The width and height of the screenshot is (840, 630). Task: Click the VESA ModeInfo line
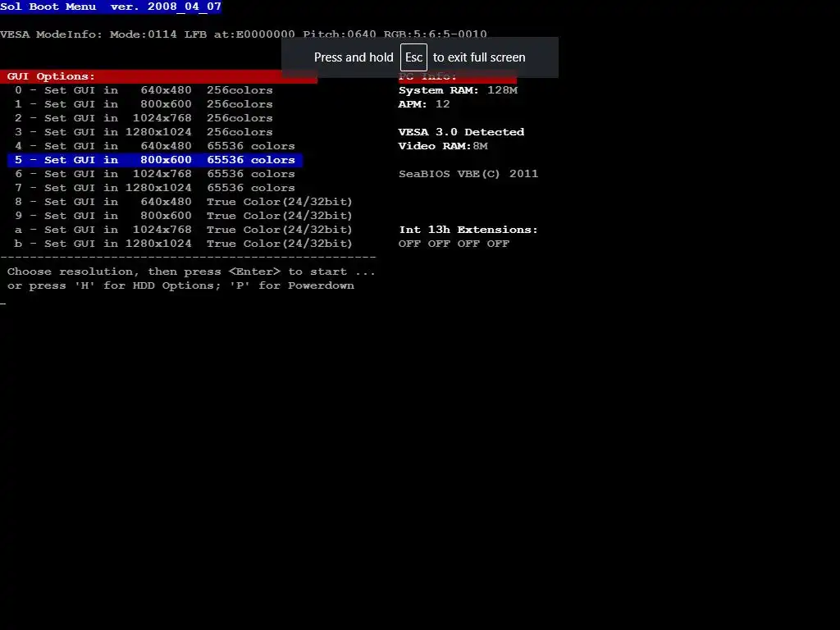point(244,34)
